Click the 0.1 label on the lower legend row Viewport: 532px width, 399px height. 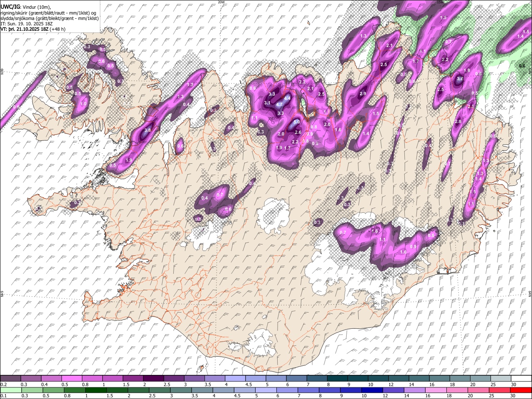[x=4, y=396]
